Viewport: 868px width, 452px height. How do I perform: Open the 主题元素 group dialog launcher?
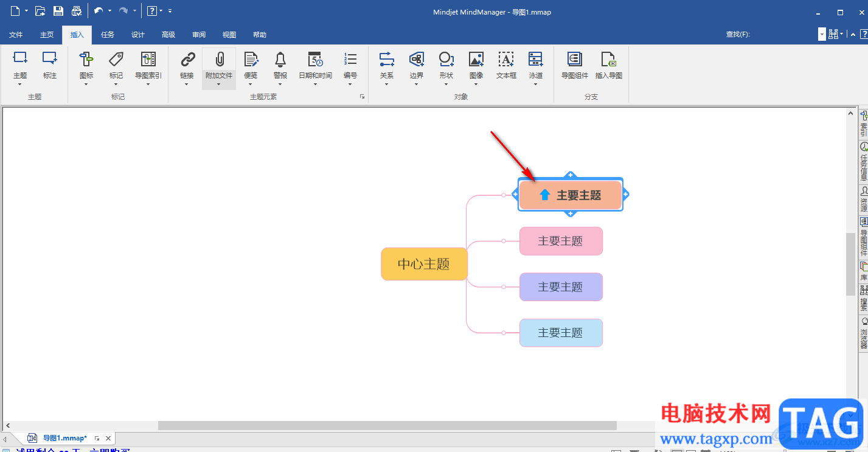coord(362,97)
